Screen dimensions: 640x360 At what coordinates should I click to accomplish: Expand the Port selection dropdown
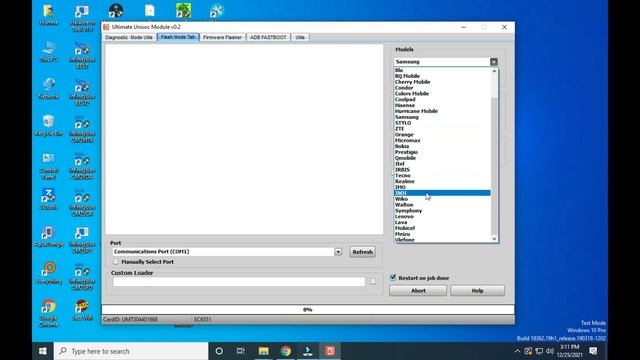(338, 252)
